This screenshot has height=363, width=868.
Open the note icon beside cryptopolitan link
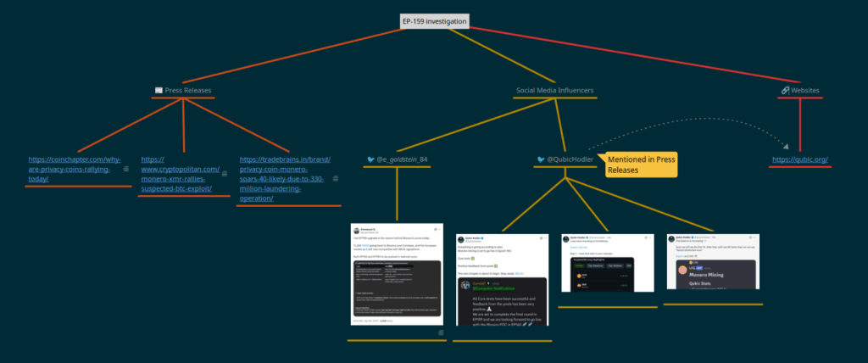pos(225,174)
